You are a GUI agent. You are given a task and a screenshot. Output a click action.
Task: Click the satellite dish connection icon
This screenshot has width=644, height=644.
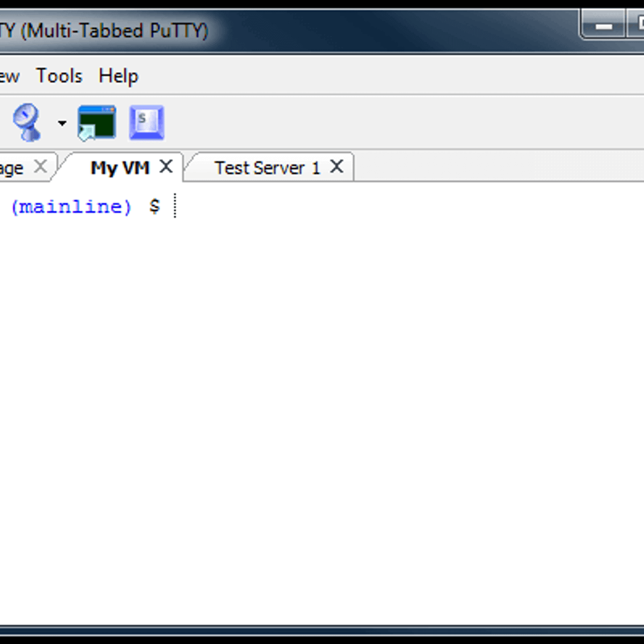(27, 122)
